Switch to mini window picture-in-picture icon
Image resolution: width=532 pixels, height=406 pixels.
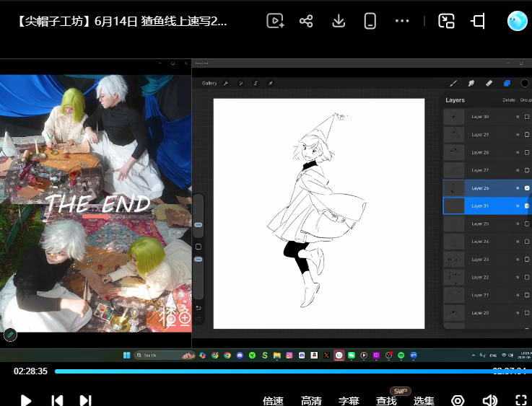click(446, 21)
